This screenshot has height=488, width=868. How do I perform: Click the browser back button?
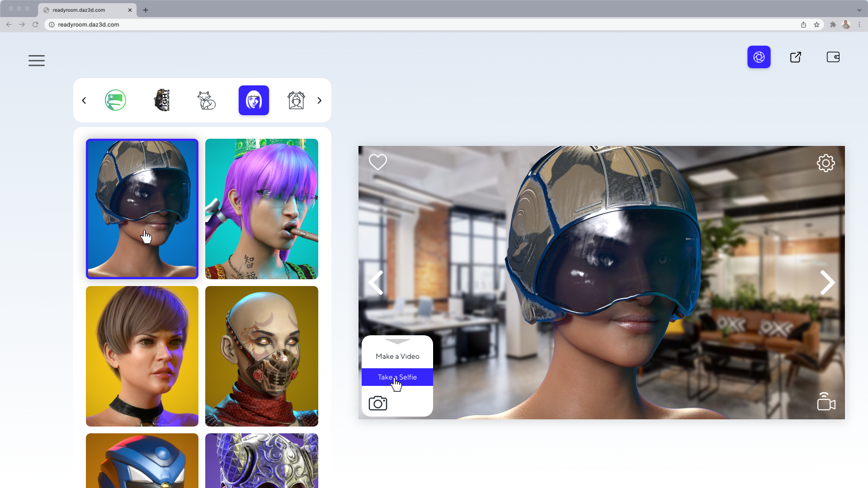click(9, 24)
